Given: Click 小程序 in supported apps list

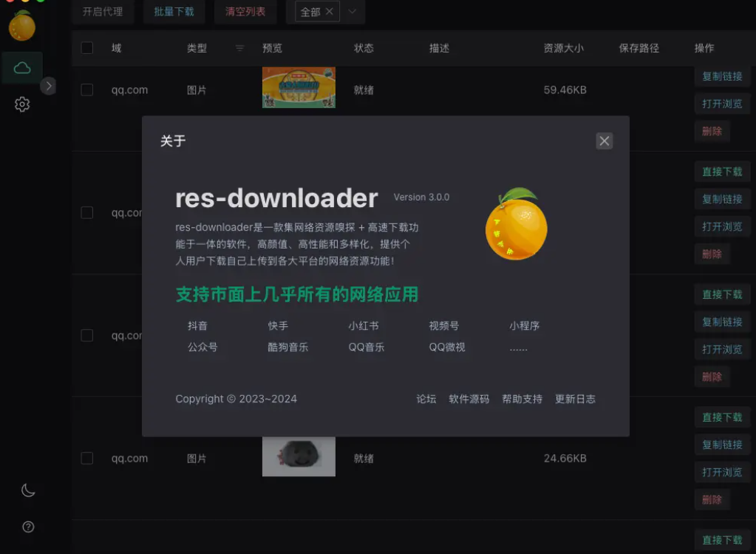Looking at the screenshot, I should tap(525, 325).
